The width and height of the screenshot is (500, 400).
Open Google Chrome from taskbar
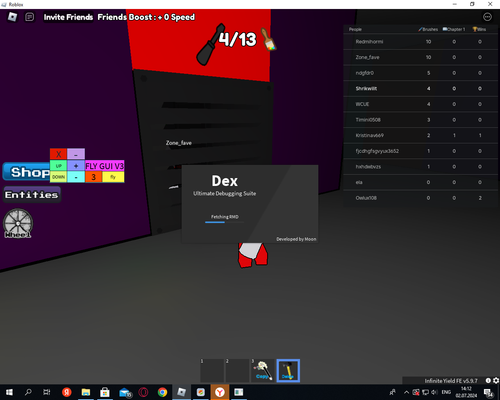[162, 392]
